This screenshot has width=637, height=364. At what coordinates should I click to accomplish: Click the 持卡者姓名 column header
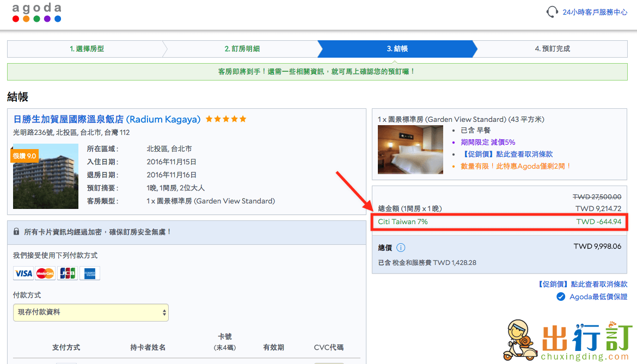(148, 347)
